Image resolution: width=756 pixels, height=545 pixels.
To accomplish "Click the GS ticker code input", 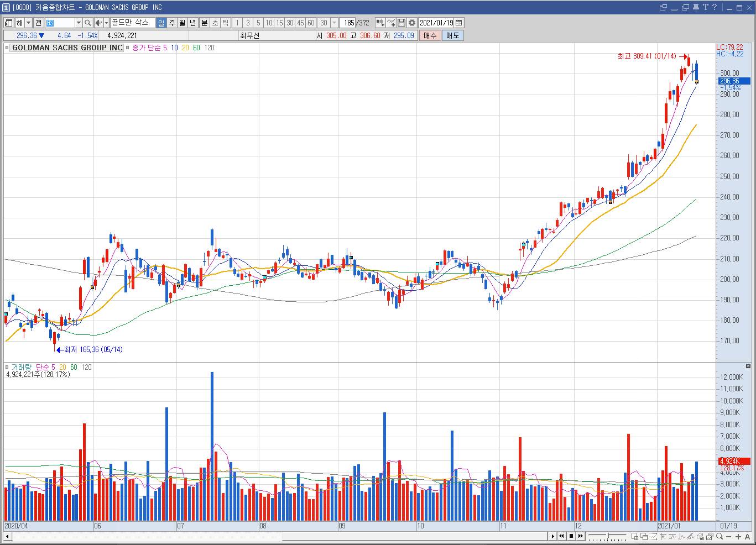I will click(x=60, y=23).
